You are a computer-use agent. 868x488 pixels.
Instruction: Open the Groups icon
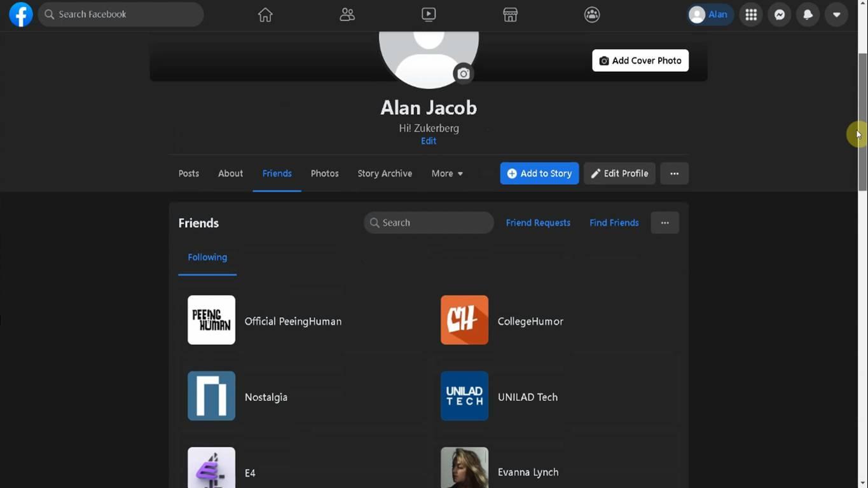point(592,15)
